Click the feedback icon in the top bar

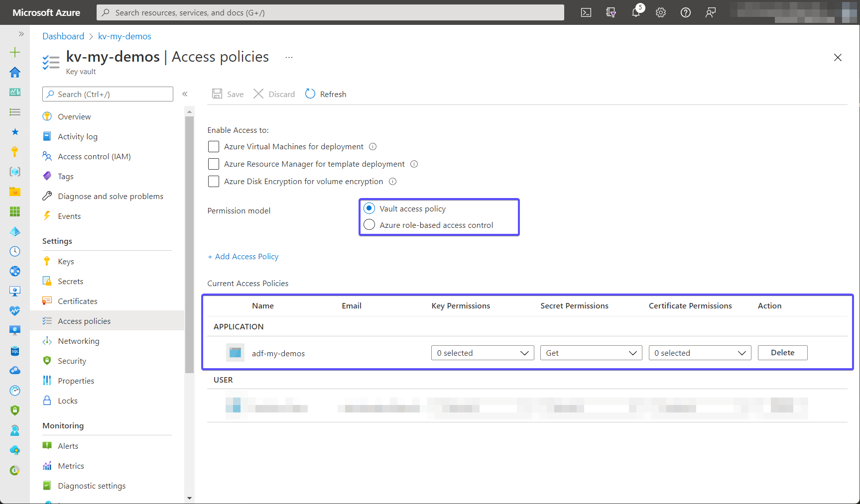(711, 12)
